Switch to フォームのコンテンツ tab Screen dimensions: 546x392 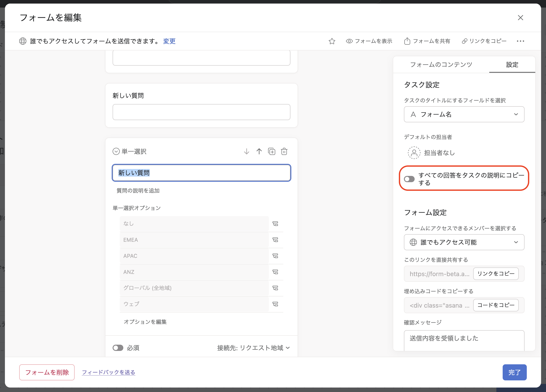tap(441, 65)
